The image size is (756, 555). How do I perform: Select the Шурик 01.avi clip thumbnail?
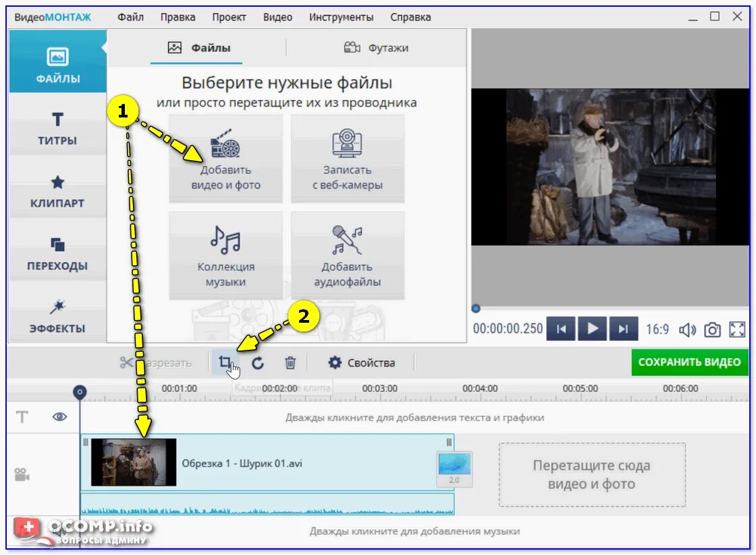coord(134,462)
